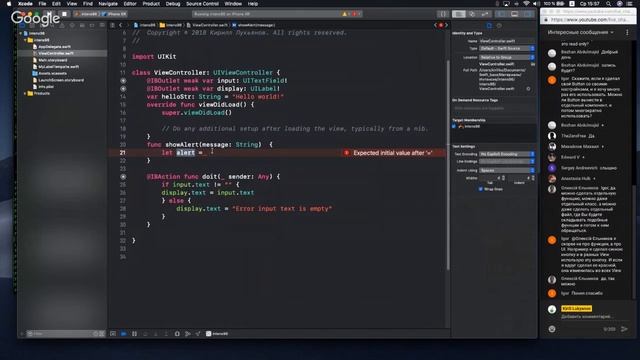
Task: Toggle breakpoints activation in debug bar
Action: [x=123, y=334]
